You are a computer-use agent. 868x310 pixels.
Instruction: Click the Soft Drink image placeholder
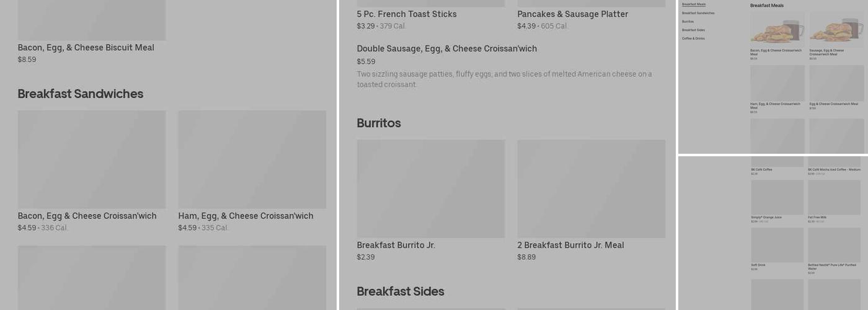777,244
